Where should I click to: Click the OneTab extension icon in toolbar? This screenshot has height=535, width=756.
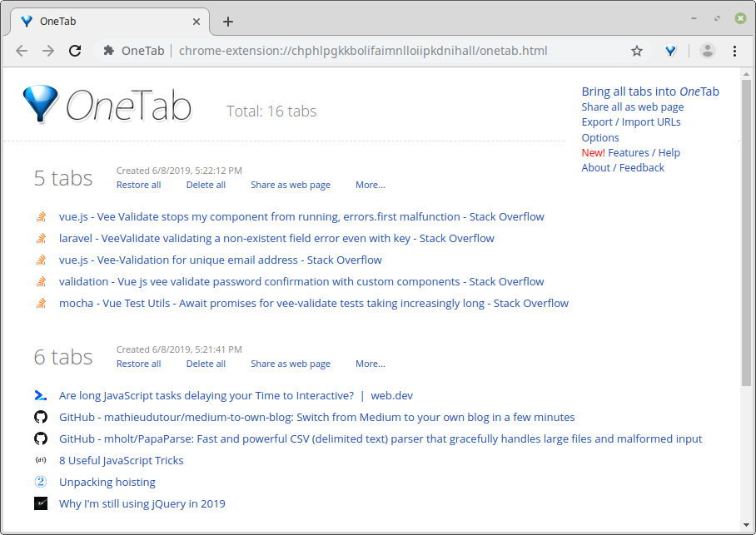[670, 51]
